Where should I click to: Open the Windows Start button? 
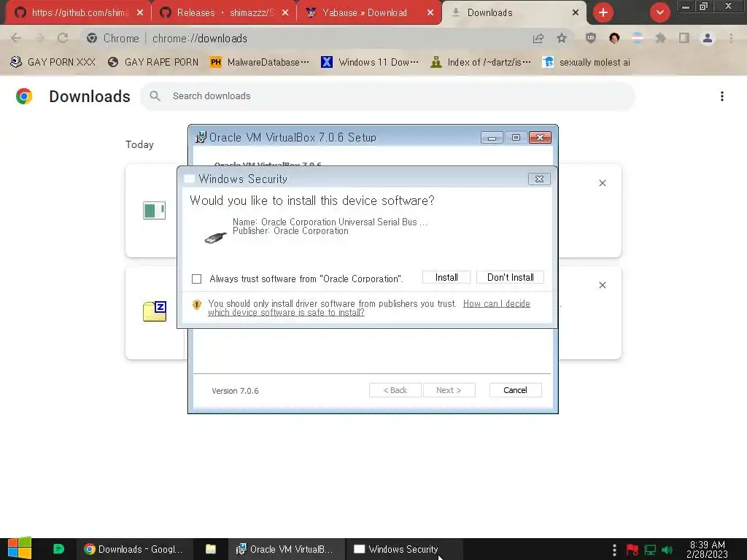(20, 548)
